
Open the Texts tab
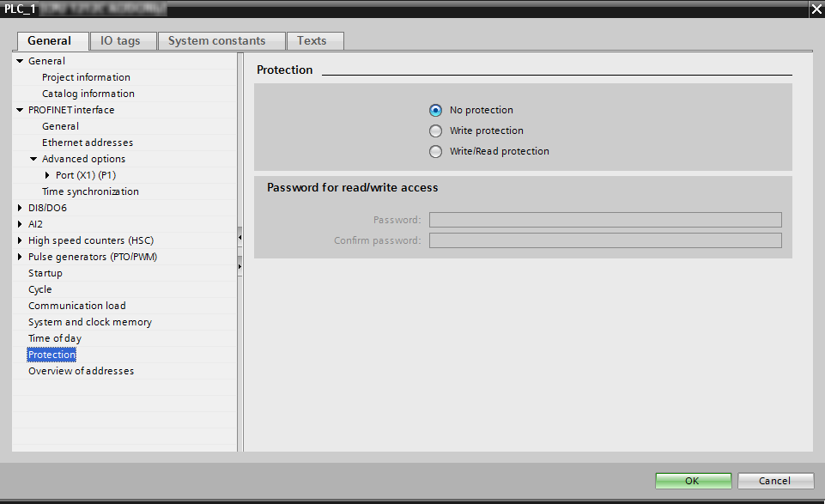pos(312,40)
